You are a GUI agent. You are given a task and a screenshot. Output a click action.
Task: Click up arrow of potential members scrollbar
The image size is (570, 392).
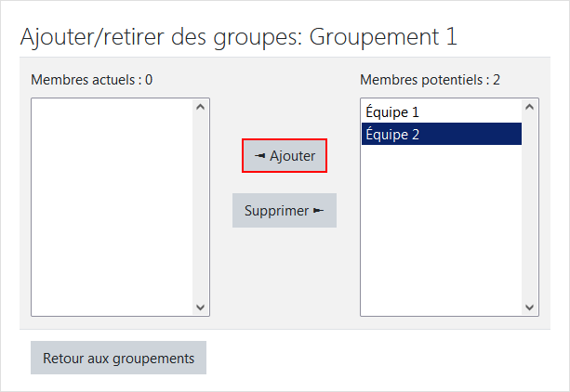tap(530, 107)
